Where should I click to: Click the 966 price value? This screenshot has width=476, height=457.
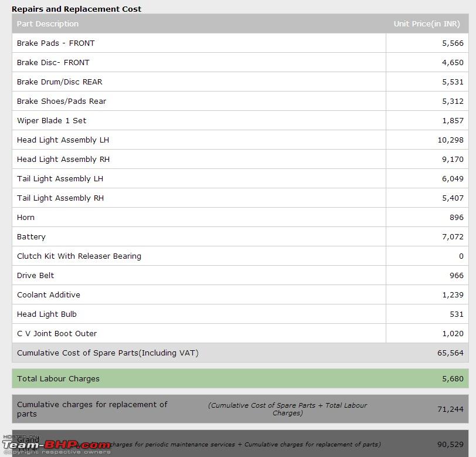coord(457,276)
